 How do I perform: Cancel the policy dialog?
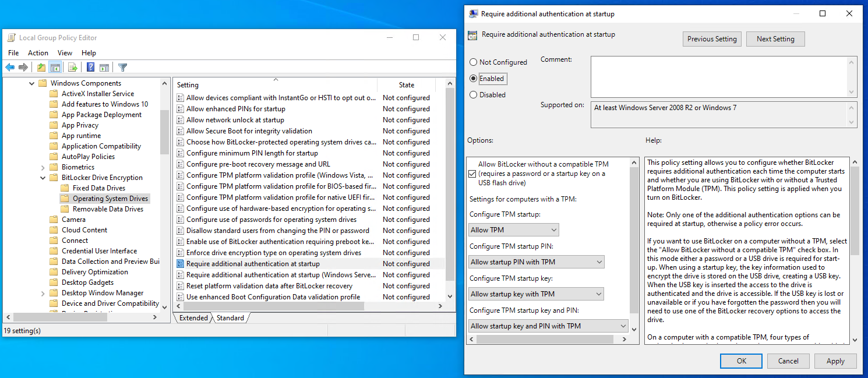[788, 361]
